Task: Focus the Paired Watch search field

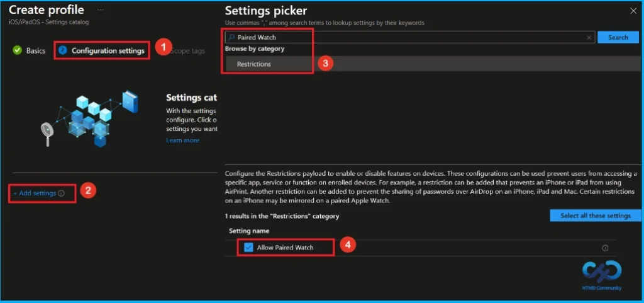Action: point(411,37)
